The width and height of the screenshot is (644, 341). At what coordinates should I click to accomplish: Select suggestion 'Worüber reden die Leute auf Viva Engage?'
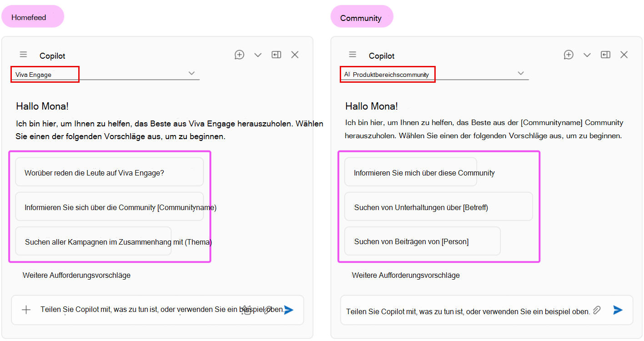point(109,172)
